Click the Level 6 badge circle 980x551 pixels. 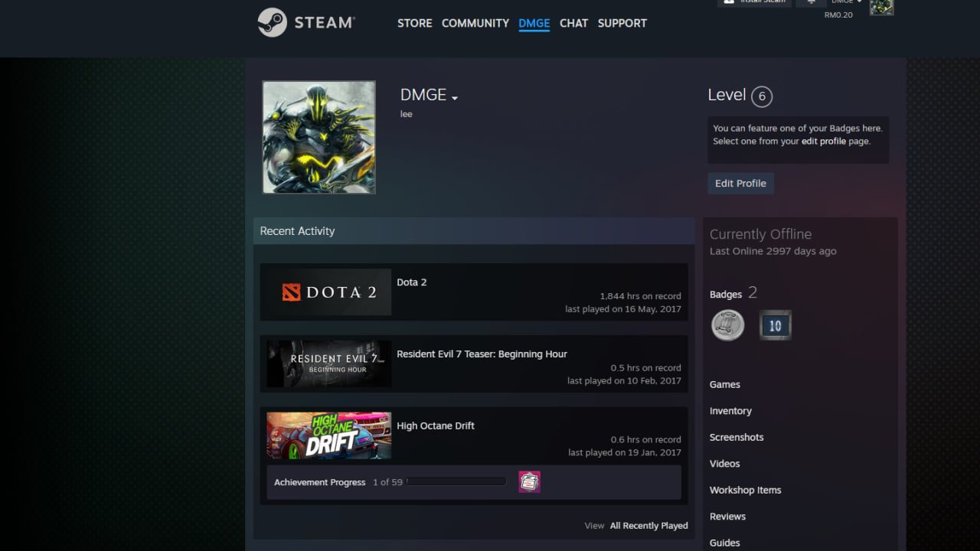coord(762,96)
